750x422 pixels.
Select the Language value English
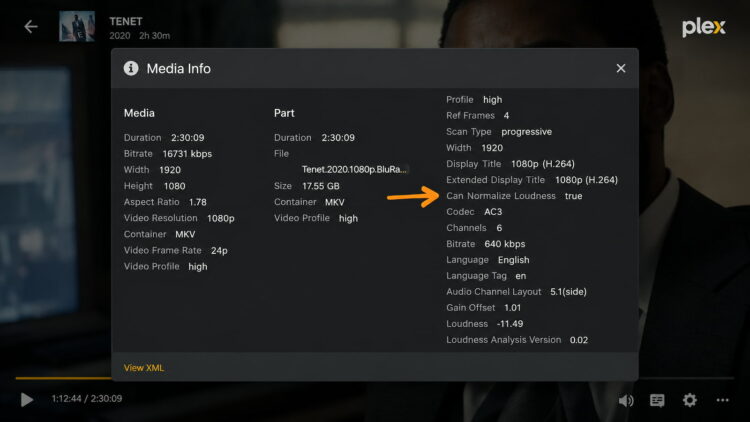[513, 260]
